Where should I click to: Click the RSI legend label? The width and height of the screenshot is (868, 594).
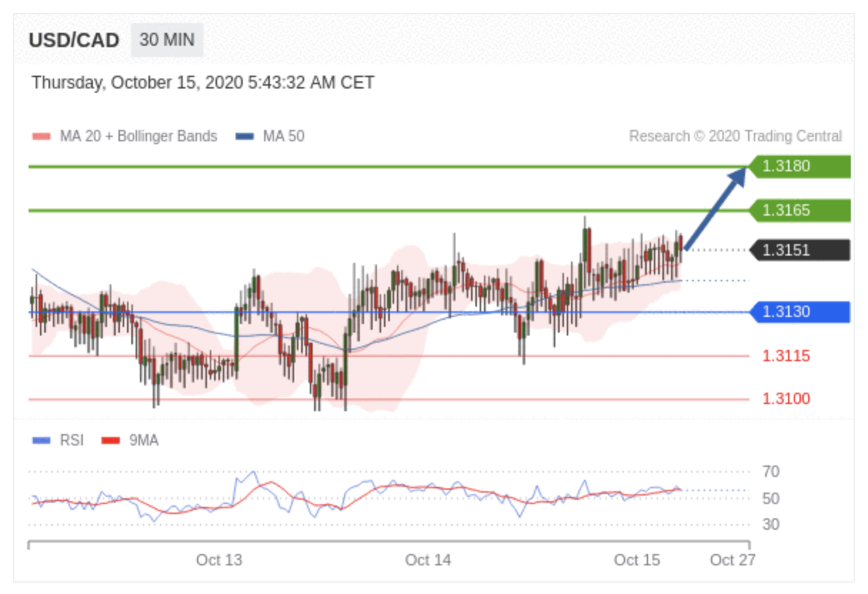(71, 441)
